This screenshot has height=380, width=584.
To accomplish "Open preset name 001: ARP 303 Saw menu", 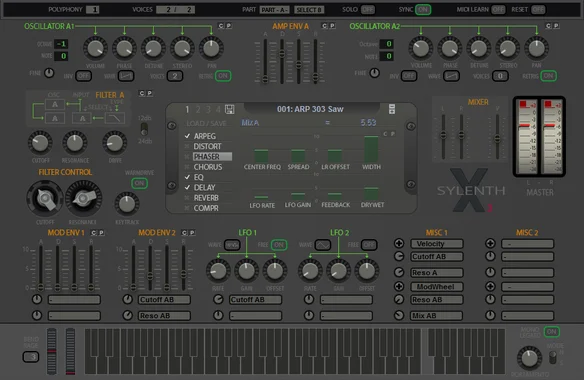I will [310, 109].
